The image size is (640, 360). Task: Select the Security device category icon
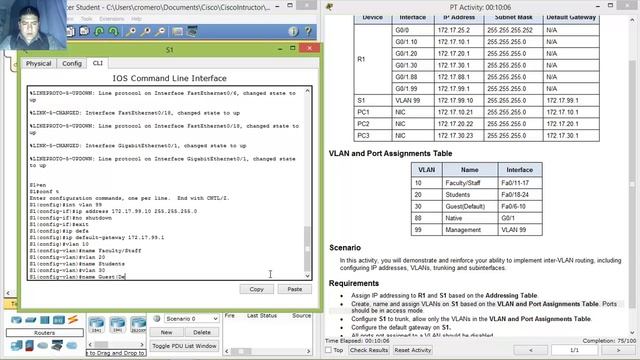point(29,346)
